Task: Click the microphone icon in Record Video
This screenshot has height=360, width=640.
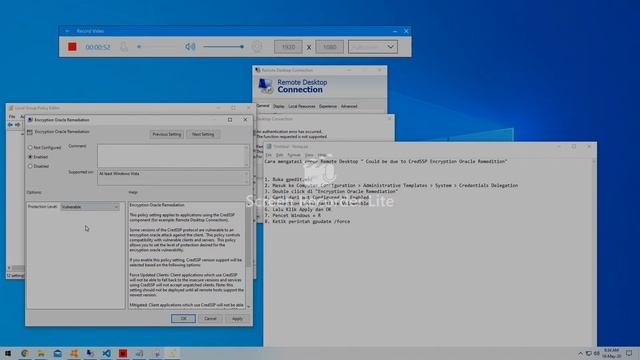Action: click(124, 47)
